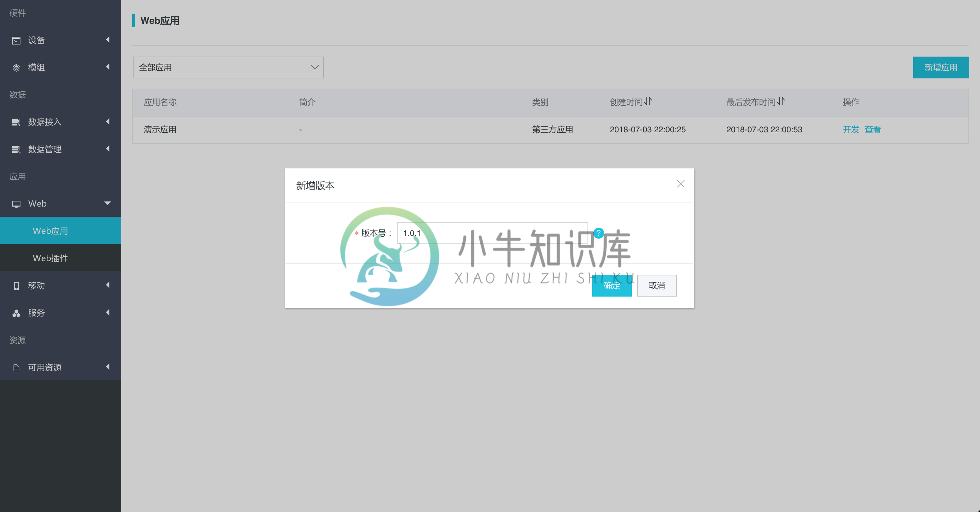Image resolution: width=980 pixels, height=512 pixels.
Task: Open the 全部应用 filter dropdown
Action: 228,68
